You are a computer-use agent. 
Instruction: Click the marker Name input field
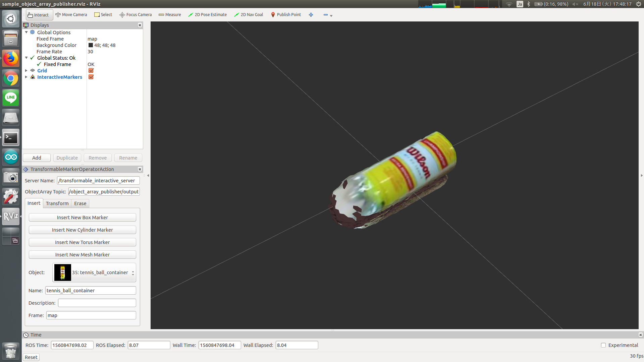tap(91, 291)
